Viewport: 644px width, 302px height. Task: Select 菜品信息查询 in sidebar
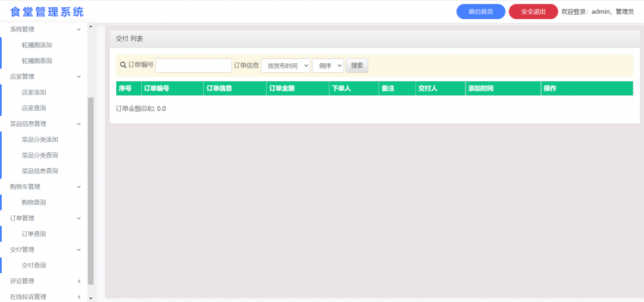40,170
